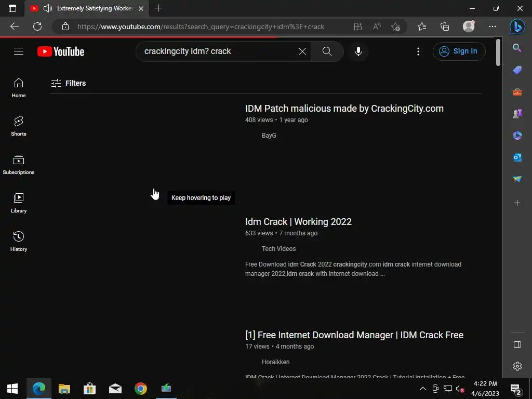Toggle the Edge sidebar visibility button
The image size is (532, 399).
click(x=517, y=344)
